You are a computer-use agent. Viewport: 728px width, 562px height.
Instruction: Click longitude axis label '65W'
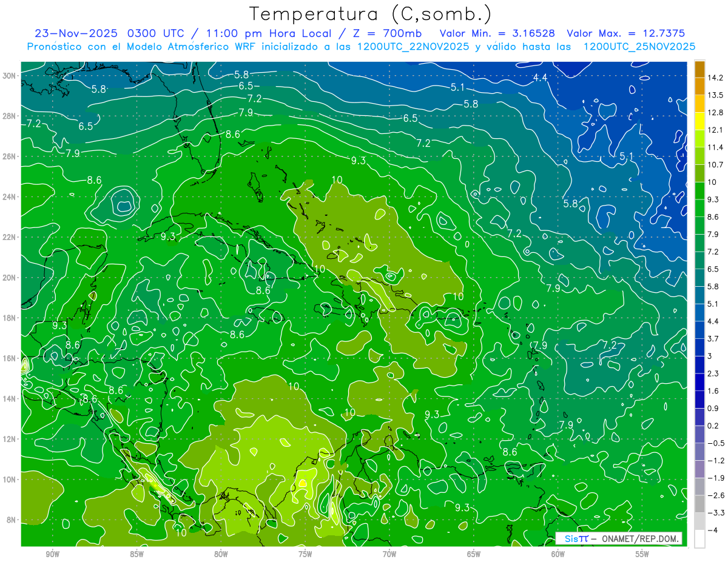pos(474,554)
